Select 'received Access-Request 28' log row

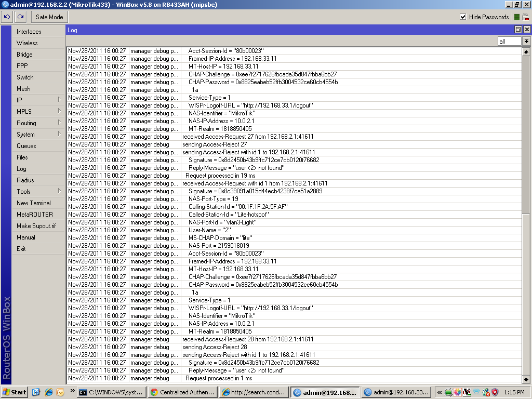294,339
